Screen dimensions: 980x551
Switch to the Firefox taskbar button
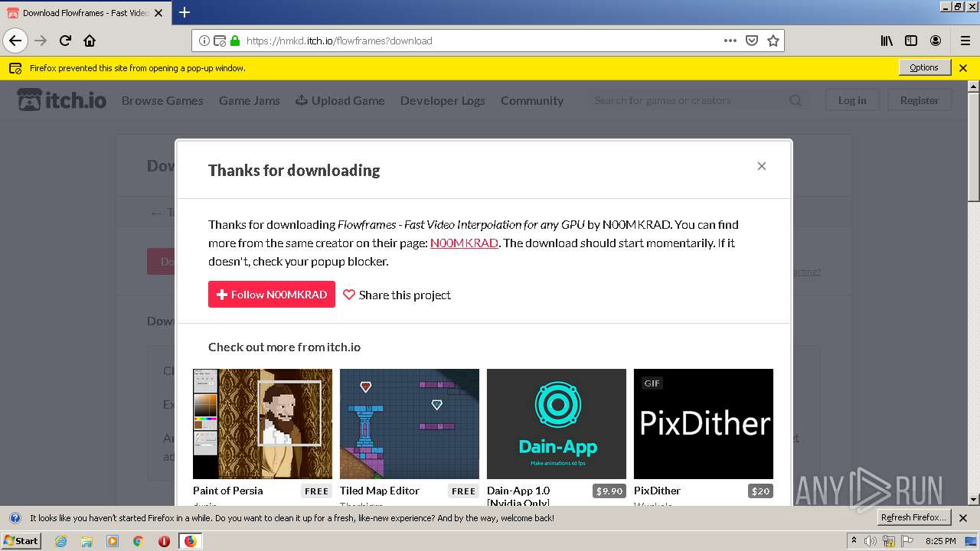190,541
